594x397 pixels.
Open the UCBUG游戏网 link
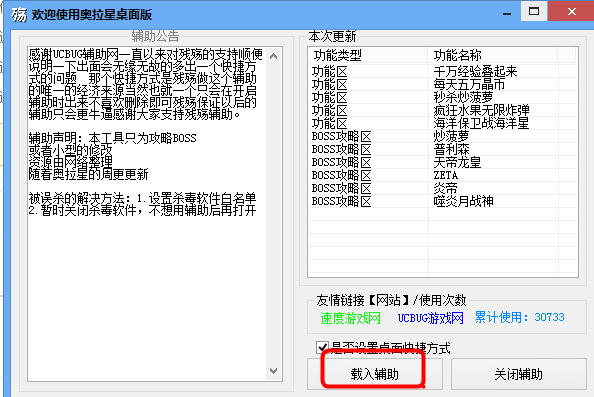[x=430, y=318]
